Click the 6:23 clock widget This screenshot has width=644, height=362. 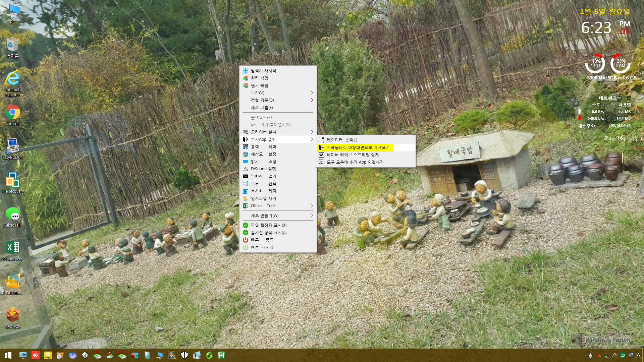(x=596, y=28)
